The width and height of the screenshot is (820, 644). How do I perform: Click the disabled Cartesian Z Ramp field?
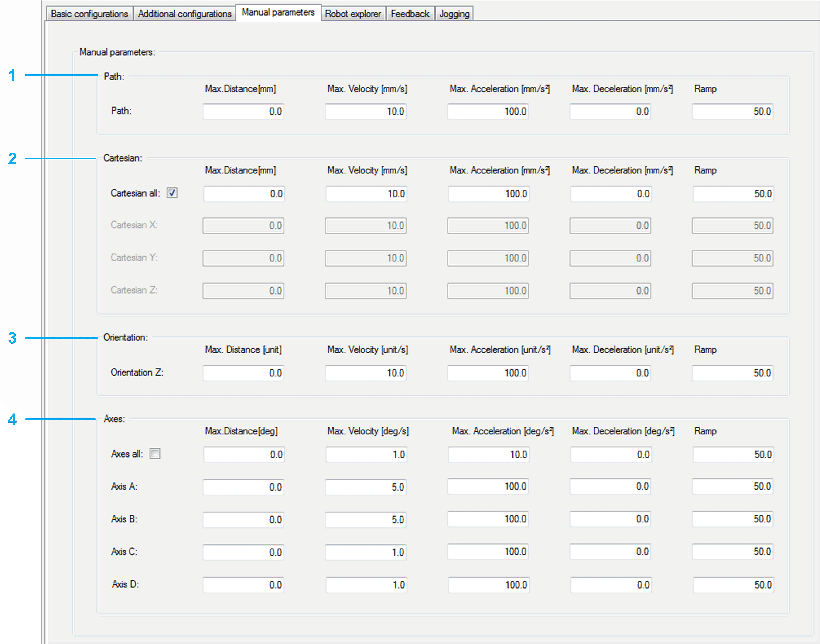[732, 291]
